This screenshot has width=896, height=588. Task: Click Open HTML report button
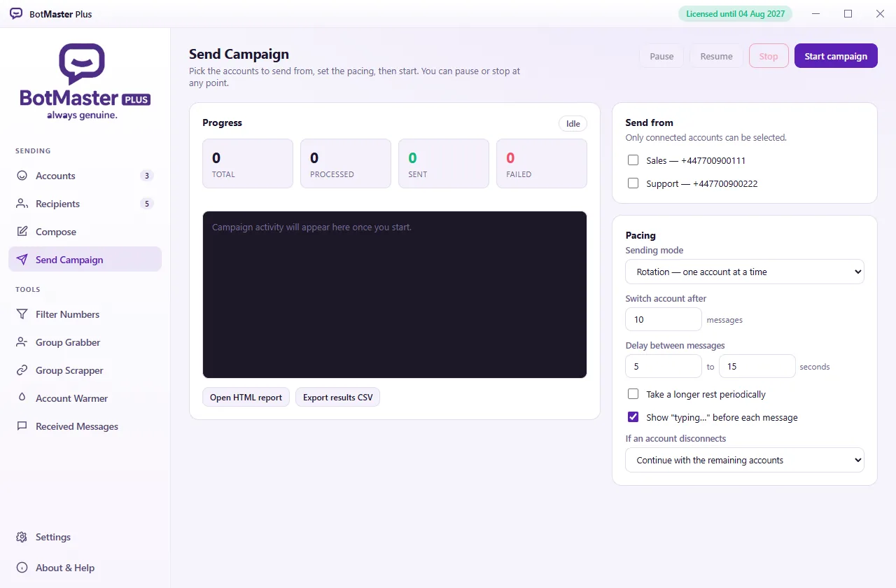(x=246, y=397)
